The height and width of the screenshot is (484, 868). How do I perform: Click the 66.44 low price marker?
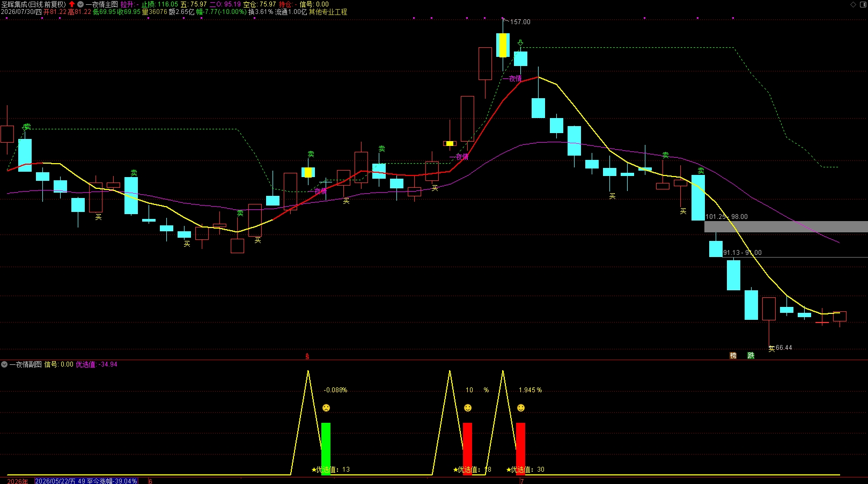(784, 348)
